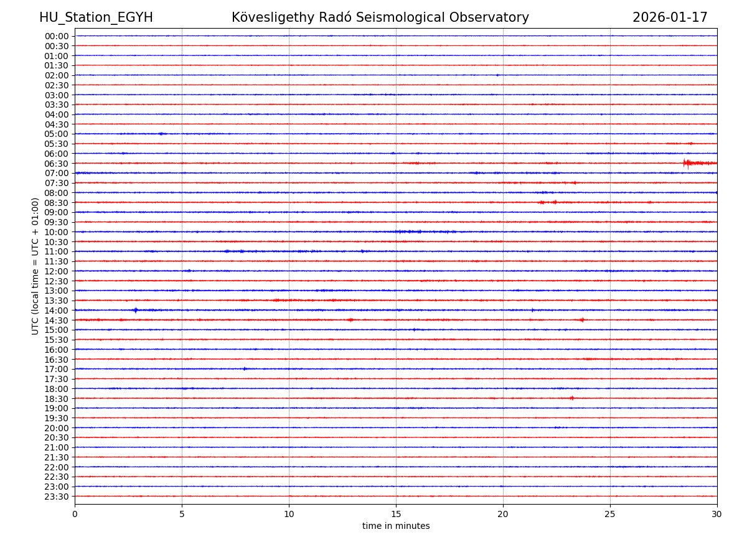This screenshot has height=560, width=747.
Task: Click the "time in minutes" axis label
Action: click(396, 526)
